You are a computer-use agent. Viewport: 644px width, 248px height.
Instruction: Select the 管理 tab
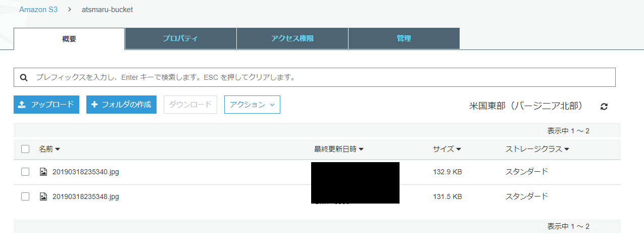[404, 38]
